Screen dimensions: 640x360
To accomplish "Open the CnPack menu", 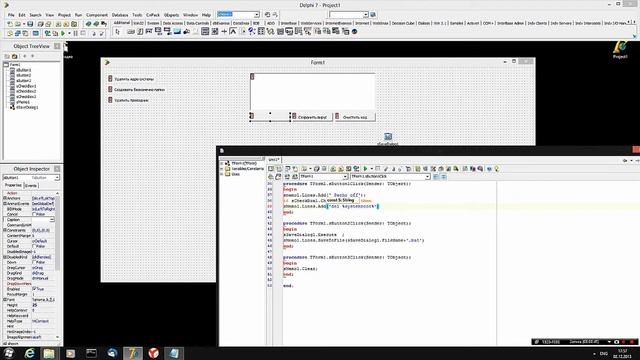I will pos(153,15).
